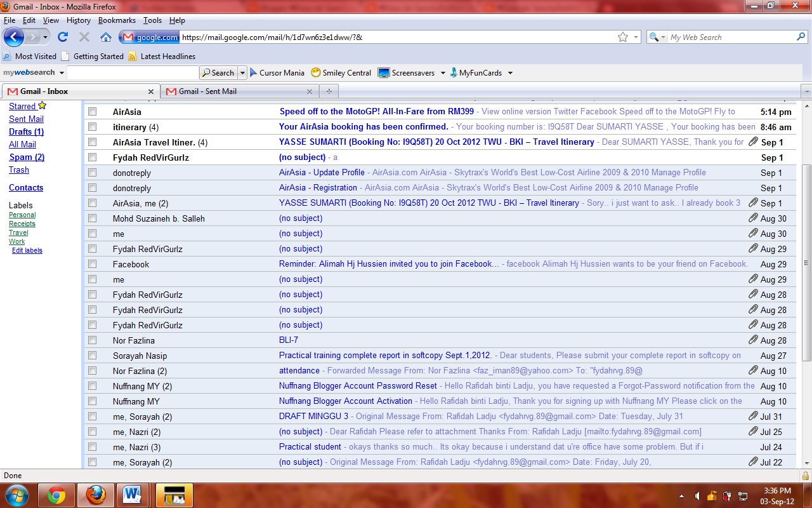The height and width of the screenshot is (508, 812).
Task: Close the Gmail - Inbox tab
Action: pos(151,91)
